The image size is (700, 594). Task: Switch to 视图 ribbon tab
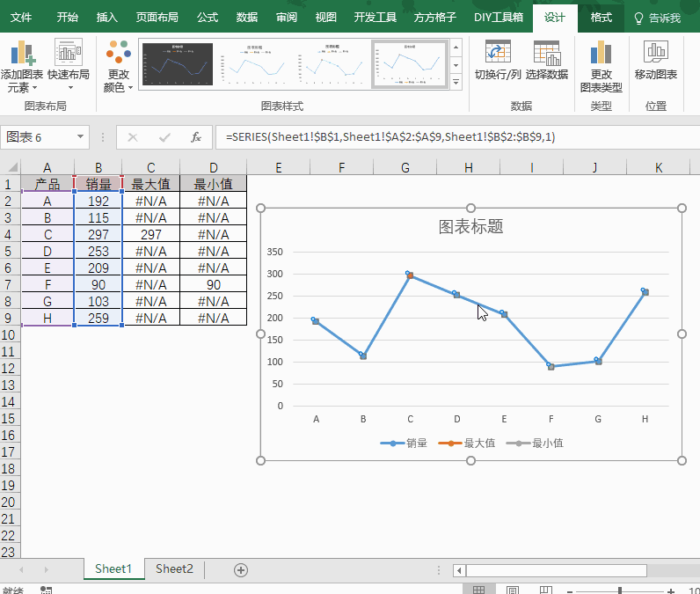(x=326, y=18)
